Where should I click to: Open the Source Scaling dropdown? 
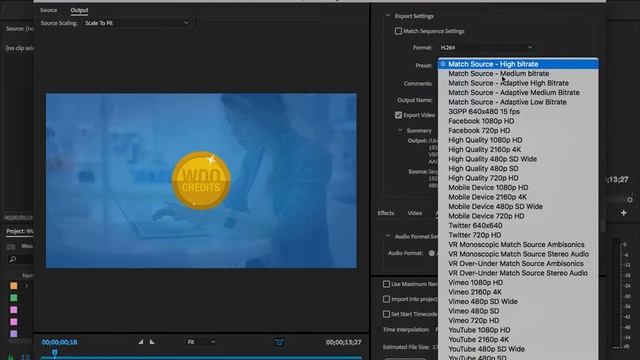coord(137,23)
